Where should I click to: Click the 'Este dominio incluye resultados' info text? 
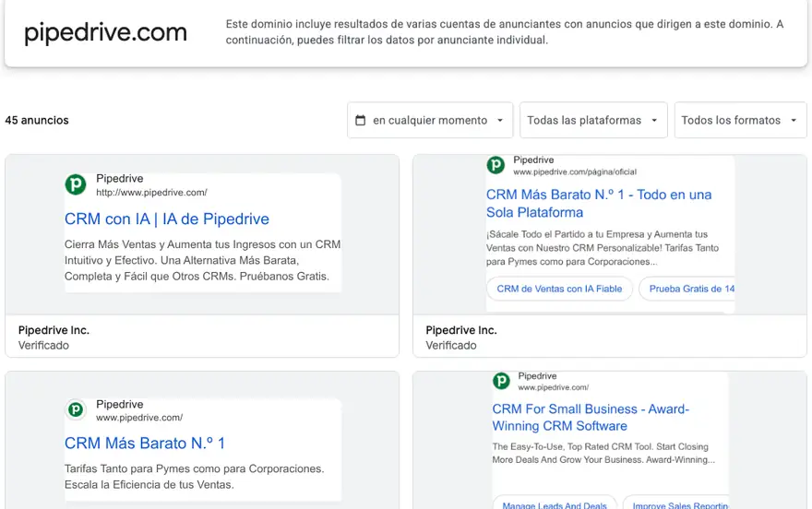click(x=505, y=32)
